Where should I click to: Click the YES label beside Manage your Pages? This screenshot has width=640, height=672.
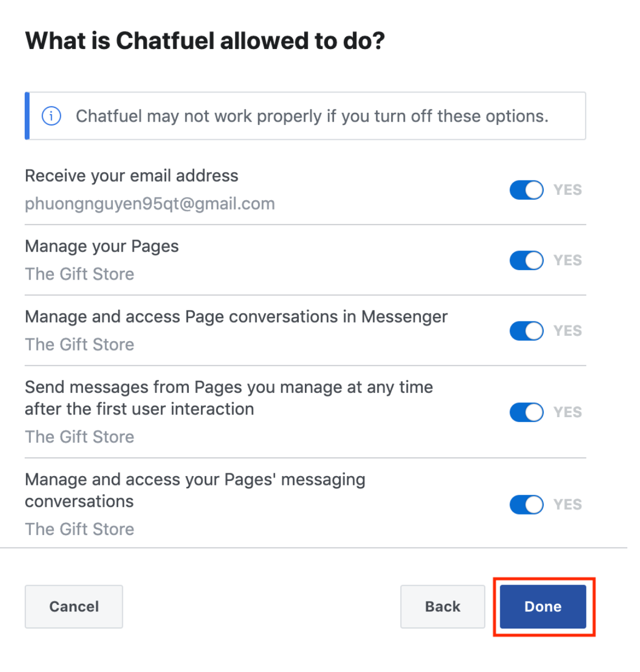(x=567, y=260)
